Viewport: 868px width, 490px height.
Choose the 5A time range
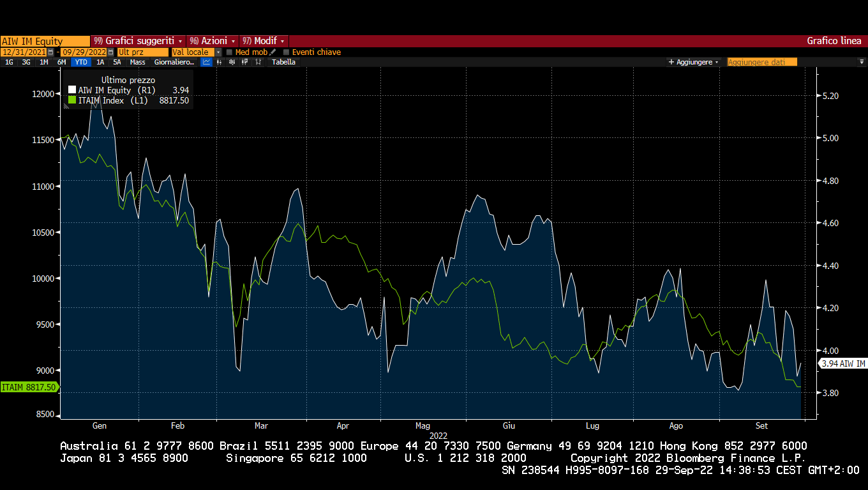tap(117, 62)
